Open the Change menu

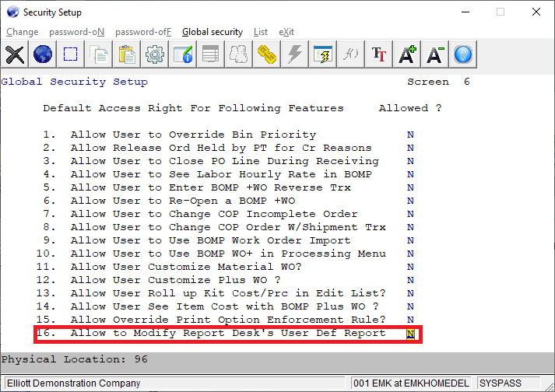(22, 32)
